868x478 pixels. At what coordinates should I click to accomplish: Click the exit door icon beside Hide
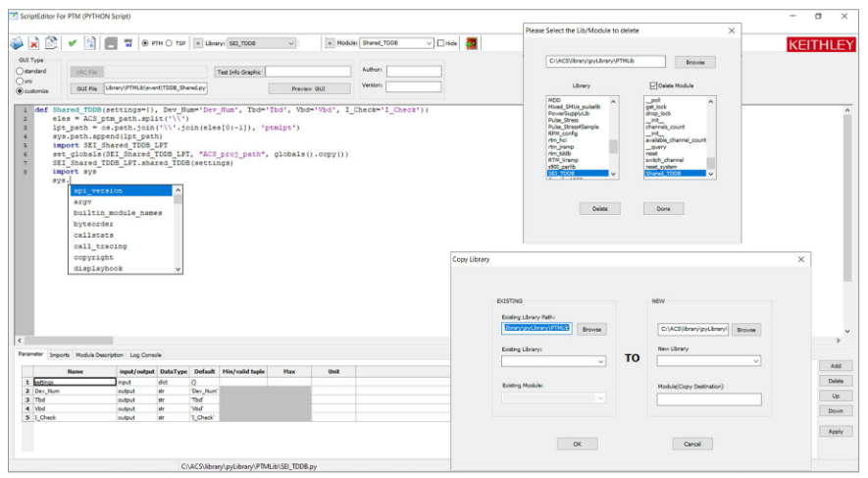click(x=472, y=43)
